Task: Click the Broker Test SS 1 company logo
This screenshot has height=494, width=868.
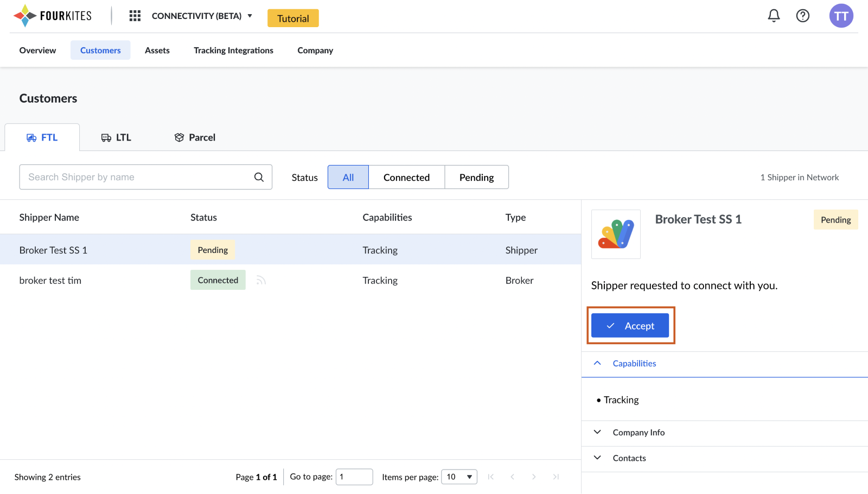Action: click(616, 234)
